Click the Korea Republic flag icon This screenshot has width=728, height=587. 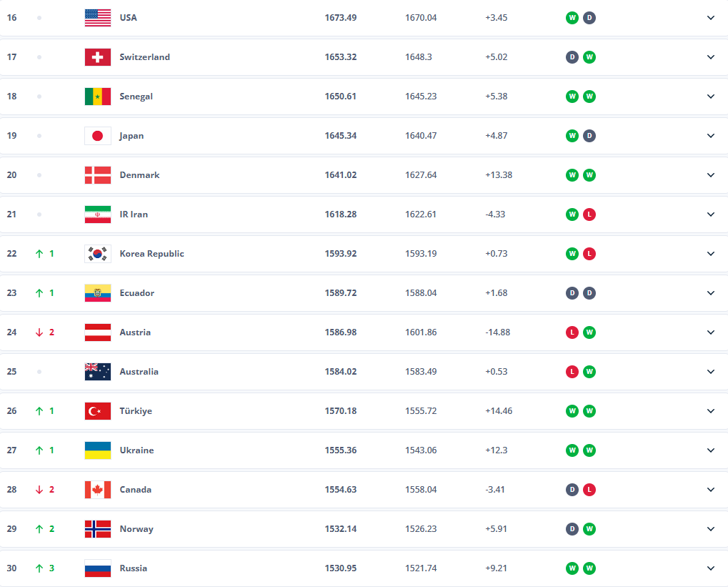pos(98,254)
